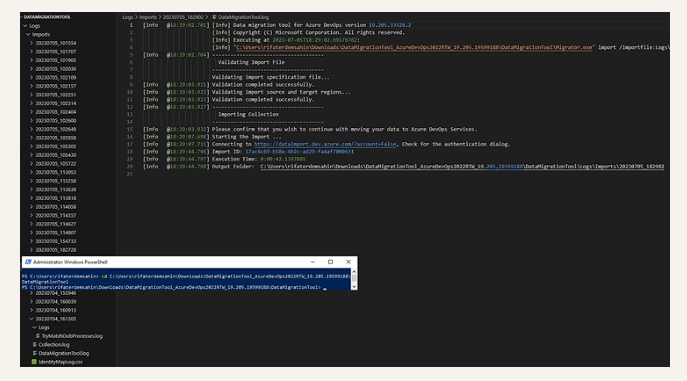
Task: Click the file icon beside Collection.log
Action: tap(35, 345)
